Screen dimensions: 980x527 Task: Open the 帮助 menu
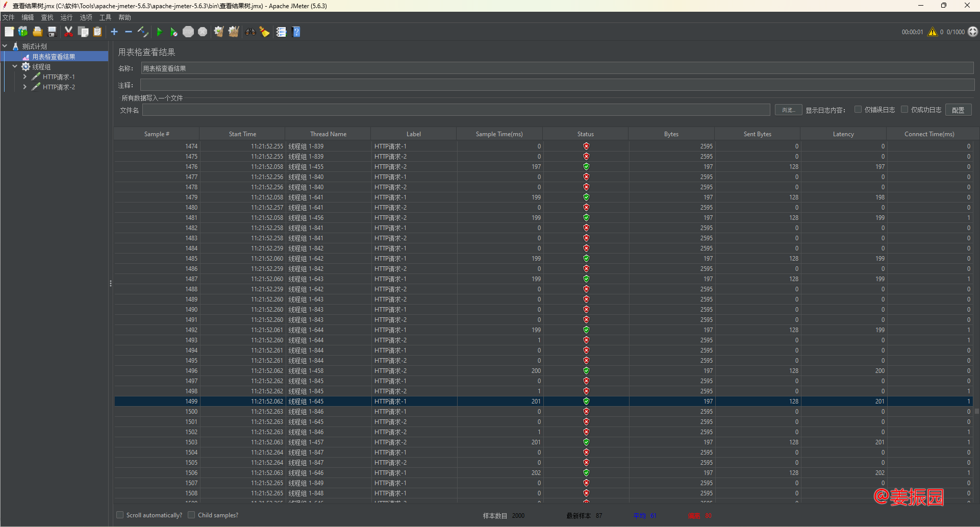(x=124, y=17)
